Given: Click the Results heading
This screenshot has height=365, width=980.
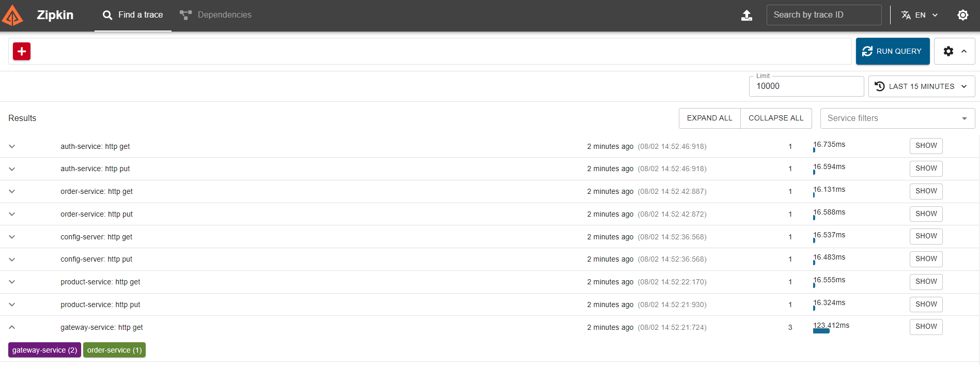Looking at the screenshot, I should click(22, 118).
